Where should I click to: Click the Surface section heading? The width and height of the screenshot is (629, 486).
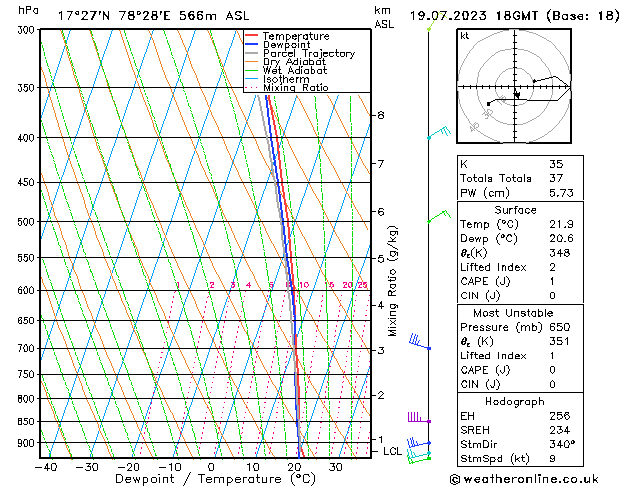pyautogui.click(x=515, y=210)
